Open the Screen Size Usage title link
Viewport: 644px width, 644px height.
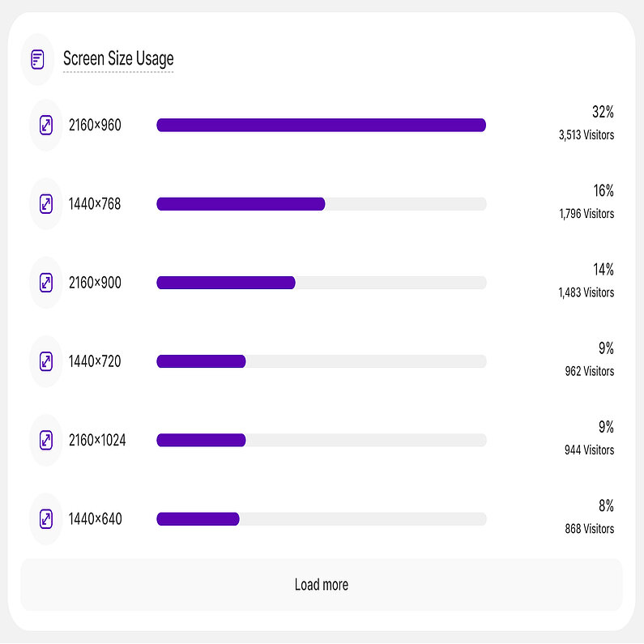118,59
